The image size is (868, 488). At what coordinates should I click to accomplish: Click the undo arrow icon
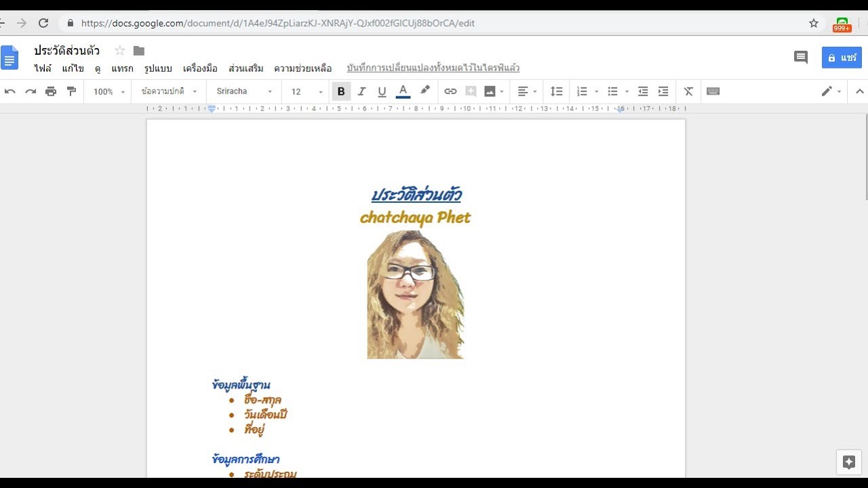click(x=10, y=91)
